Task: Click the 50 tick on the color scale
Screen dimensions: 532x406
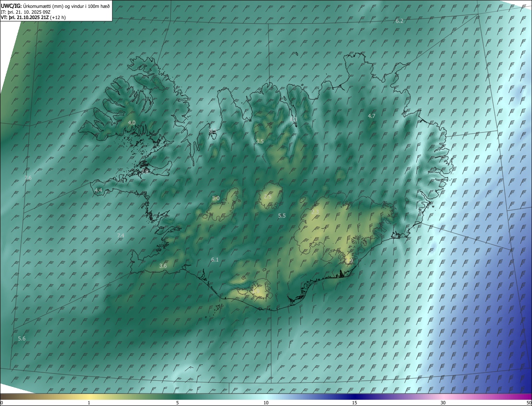Action: click(x=529, y=403)
